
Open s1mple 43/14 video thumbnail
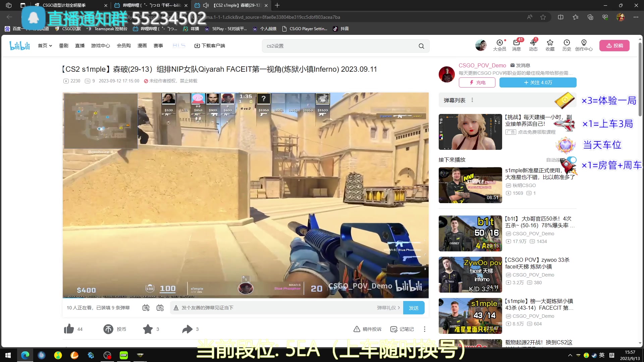(470, 316)
